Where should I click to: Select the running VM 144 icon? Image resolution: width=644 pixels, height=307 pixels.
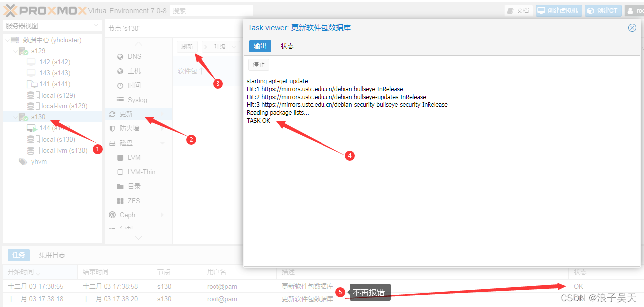point(32,128)
